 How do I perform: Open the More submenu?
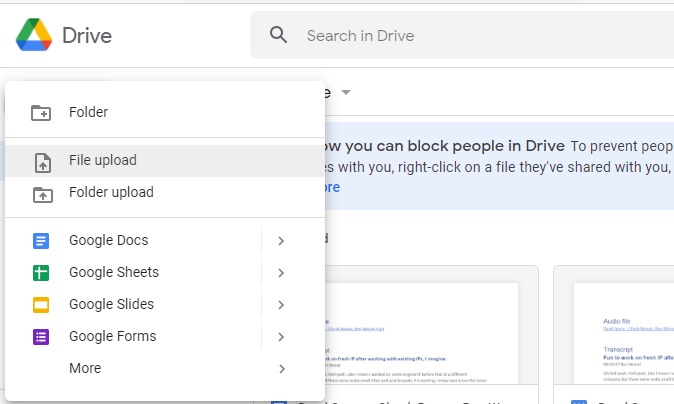165,368
